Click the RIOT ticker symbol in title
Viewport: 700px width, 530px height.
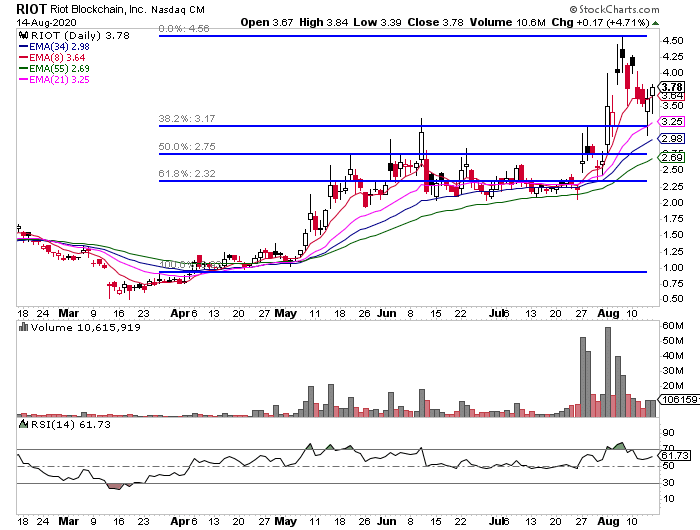[31, 9]
